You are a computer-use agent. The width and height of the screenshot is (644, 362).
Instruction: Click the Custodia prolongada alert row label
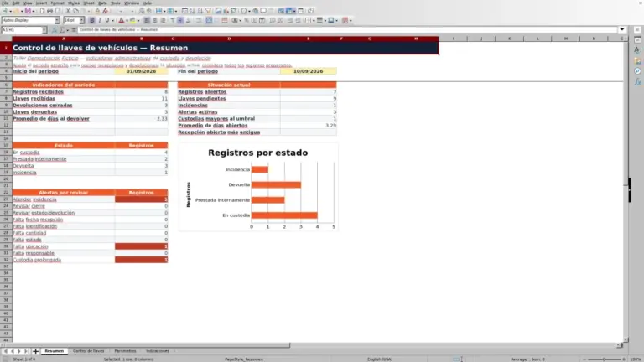37,260
